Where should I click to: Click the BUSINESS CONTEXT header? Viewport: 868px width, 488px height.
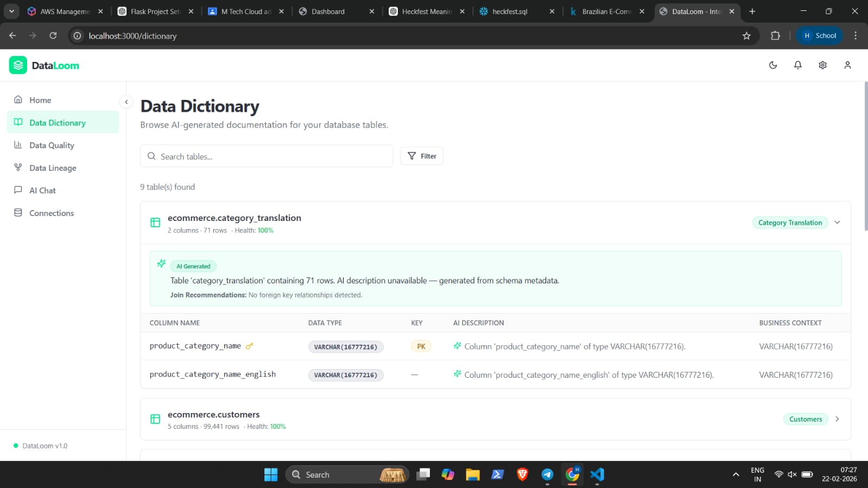click(x=790, y=323)
